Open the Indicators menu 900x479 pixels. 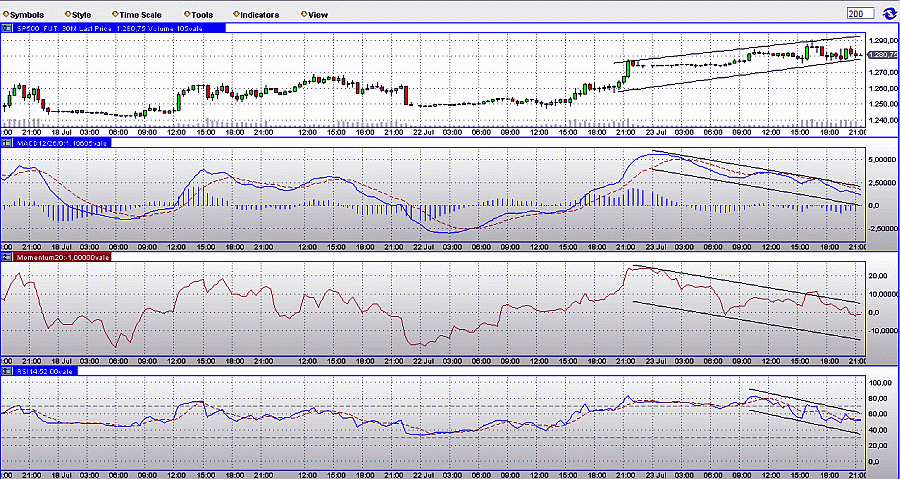coord(257,15)
